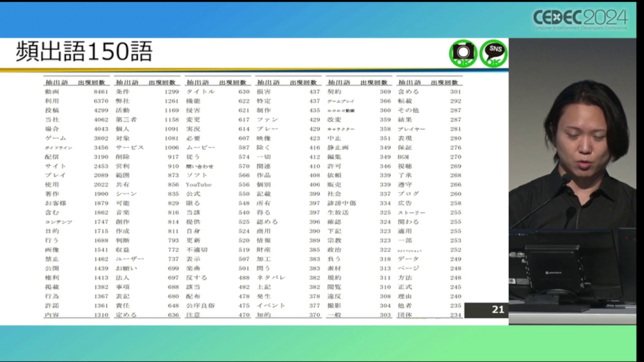644x362 pixels.
Task: Click the word 契約
Action: click(x=334, y=92)
